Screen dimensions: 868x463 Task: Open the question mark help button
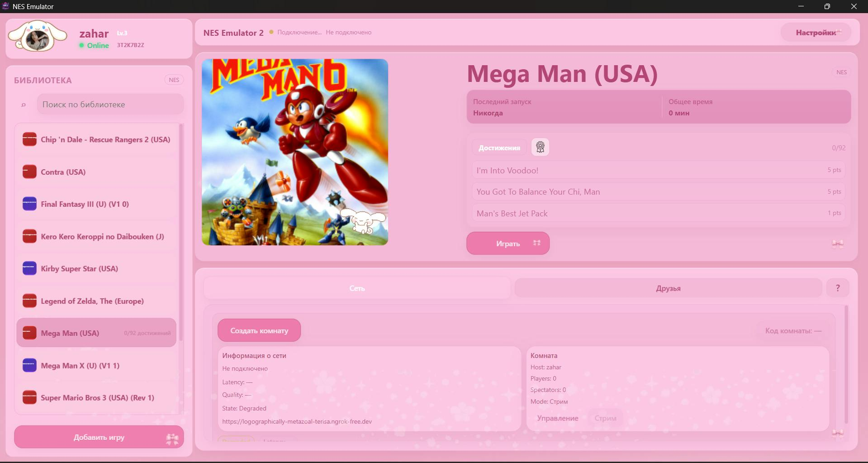(838, 288)
